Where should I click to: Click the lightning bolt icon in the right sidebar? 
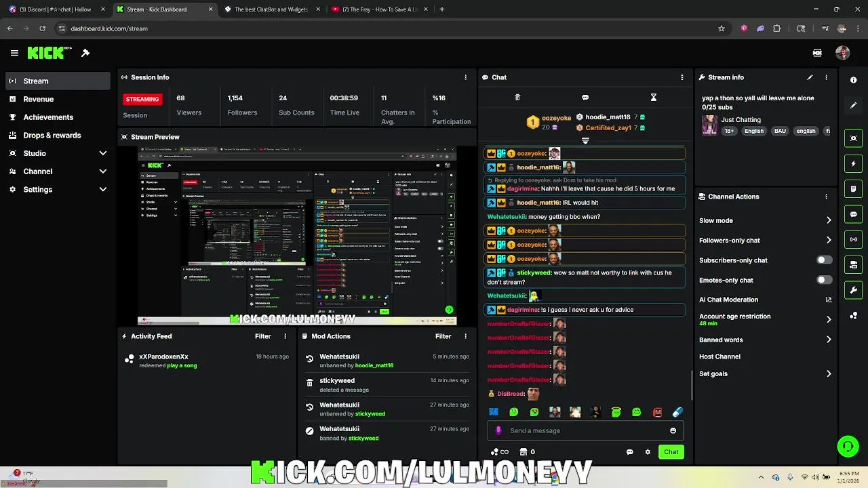(x=854, y=164)
